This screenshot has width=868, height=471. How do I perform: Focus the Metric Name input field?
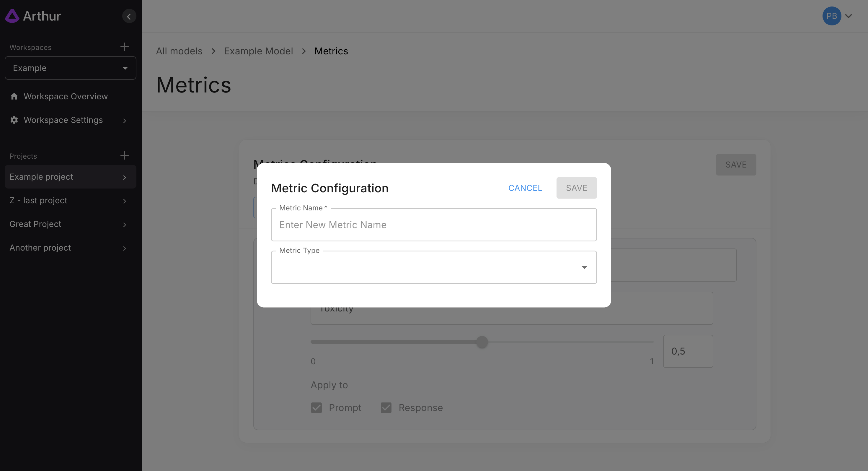point(433,225)
